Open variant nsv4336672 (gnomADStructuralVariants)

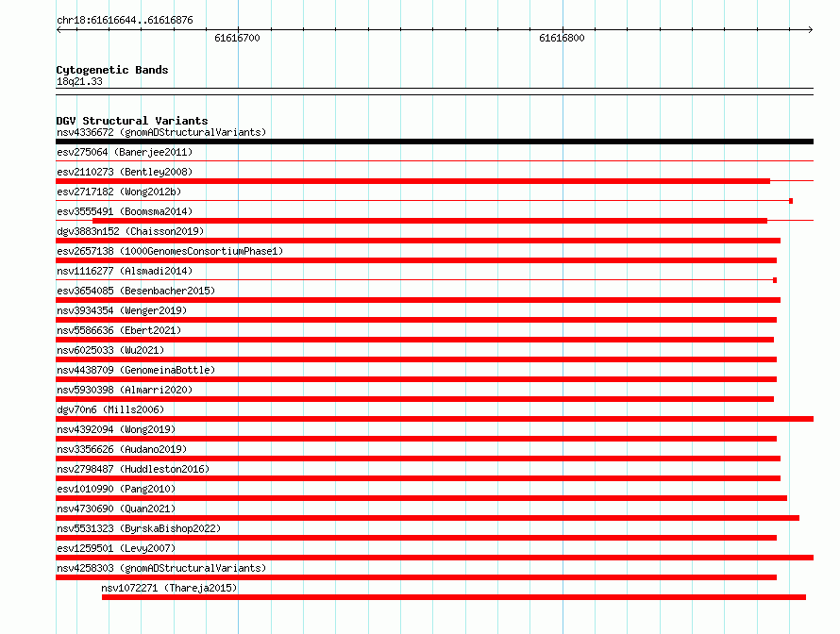click(161, 132)
